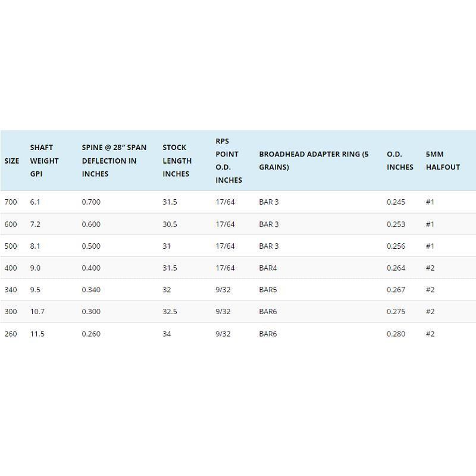
Task: Select the STOCK LENGTH INCHES header
Action: click(177, 161)
